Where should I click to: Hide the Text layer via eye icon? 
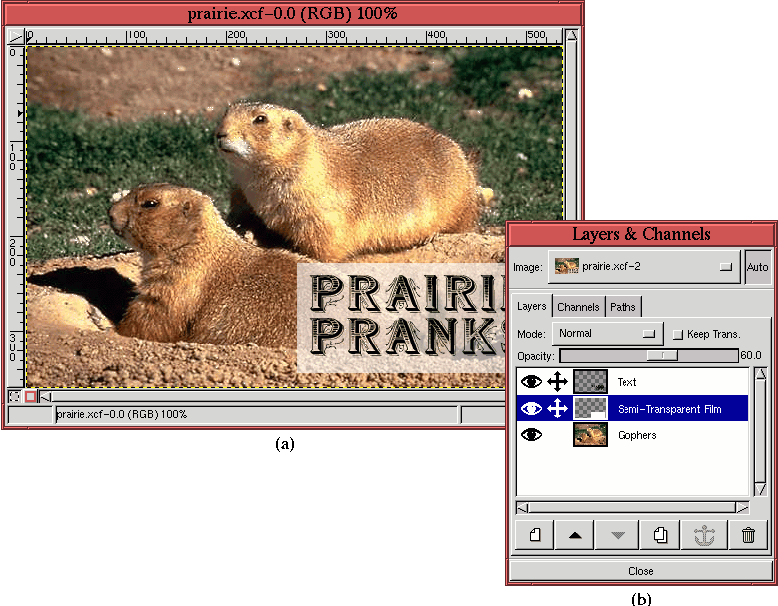[531, 382]
